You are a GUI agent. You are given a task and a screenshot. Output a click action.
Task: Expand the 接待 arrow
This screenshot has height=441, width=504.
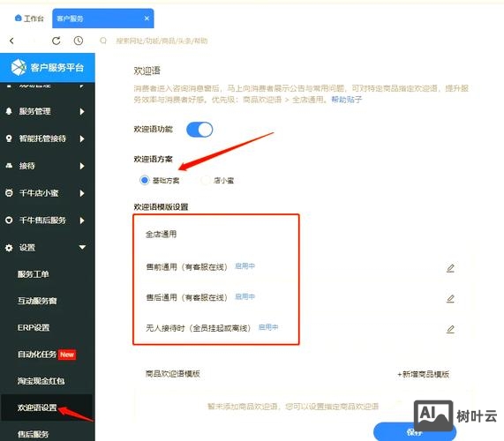point(82,166)
